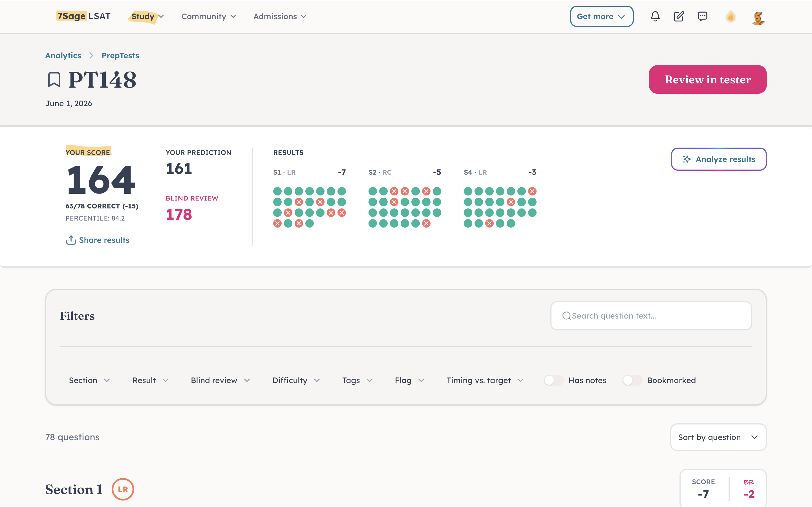Enable the Bookmarked filter switch
The image size is (812, 507).
pos(632,380)
